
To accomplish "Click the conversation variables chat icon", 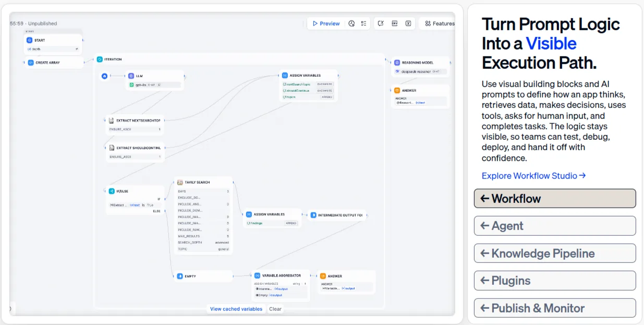I will coord(381,23).
